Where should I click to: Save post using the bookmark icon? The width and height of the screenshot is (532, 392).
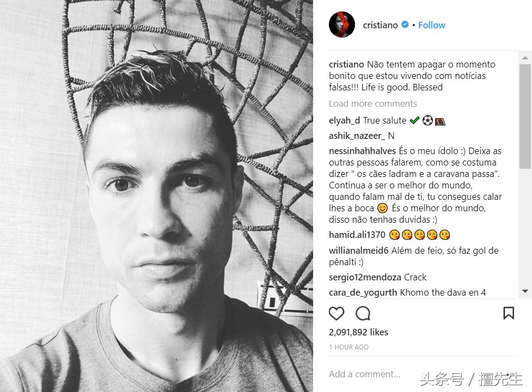(508, 313)
